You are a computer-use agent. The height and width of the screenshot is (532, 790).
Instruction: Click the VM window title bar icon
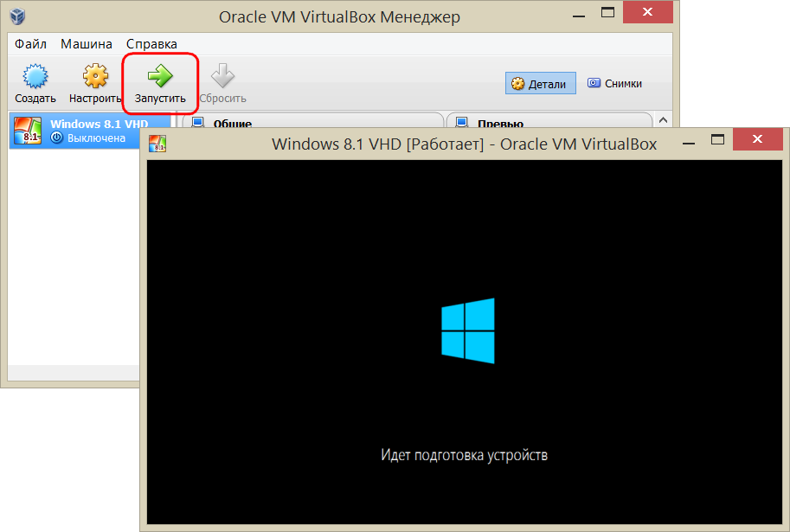157,144
